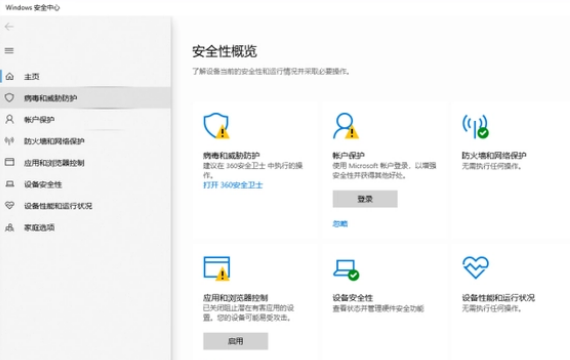Open the device health heart tile icon
Image resolution: width=570 pixels, height=360 pixels.
click(475, 267)
